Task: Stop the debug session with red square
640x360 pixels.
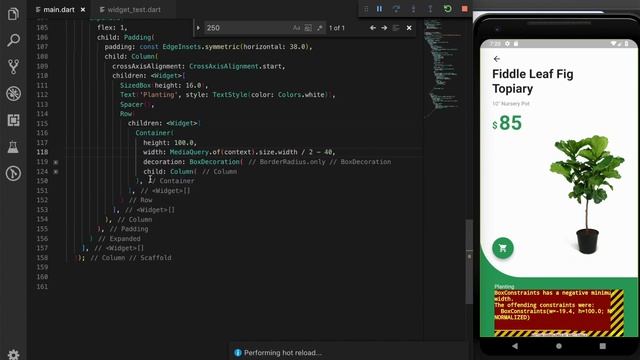Action: [x=464, y=9]
